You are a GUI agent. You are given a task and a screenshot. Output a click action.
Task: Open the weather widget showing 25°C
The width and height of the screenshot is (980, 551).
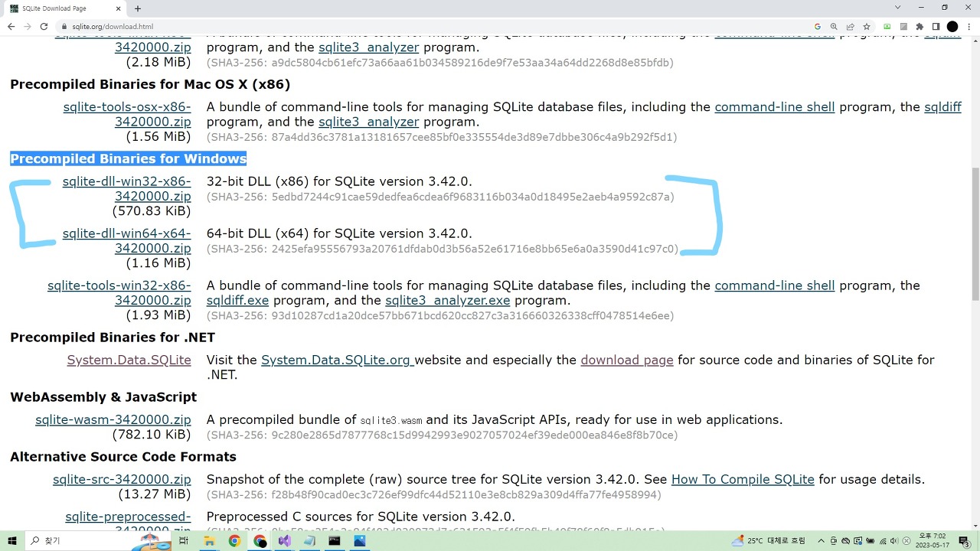click(x=769, y=541)
